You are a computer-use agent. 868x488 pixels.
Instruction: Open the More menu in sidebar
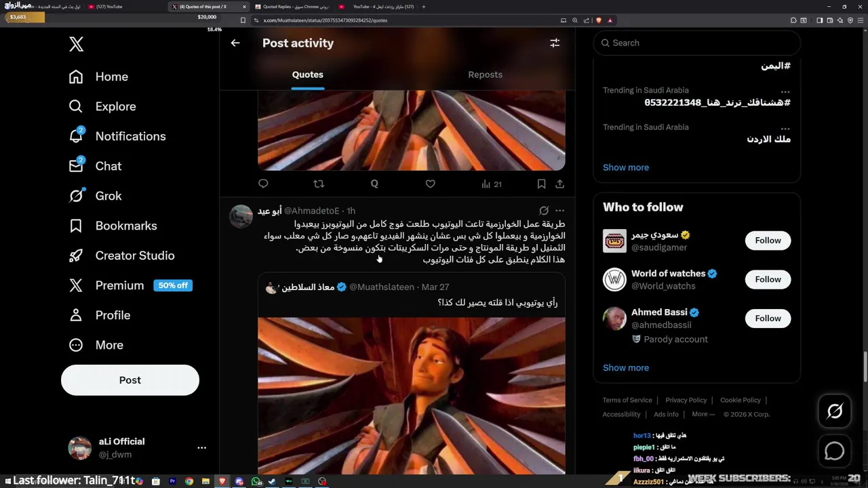(x=96, y=345)
